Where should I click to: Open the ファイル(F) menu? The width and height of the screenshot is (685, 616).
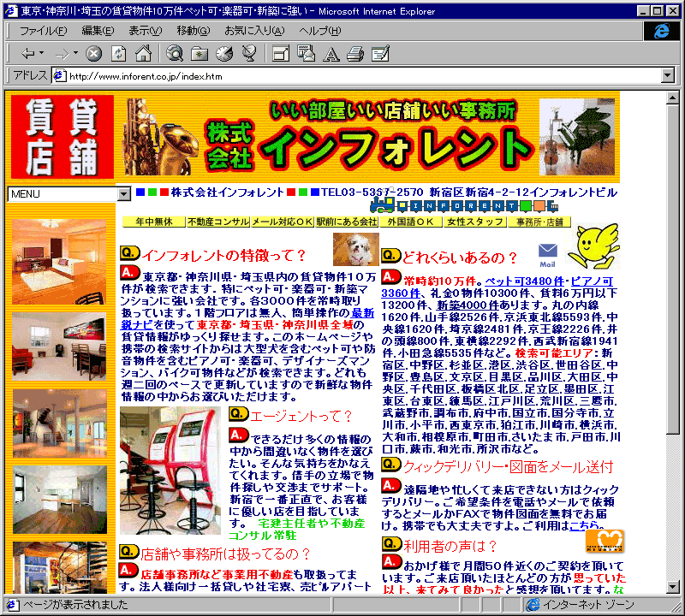(43, 31)
